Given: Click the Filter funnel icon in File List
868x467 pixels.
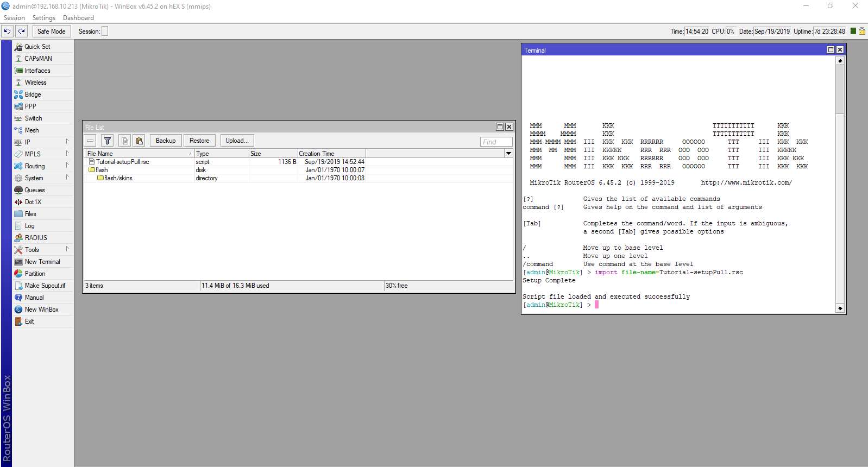Looking at the screenshot, I should click(108, 141).
